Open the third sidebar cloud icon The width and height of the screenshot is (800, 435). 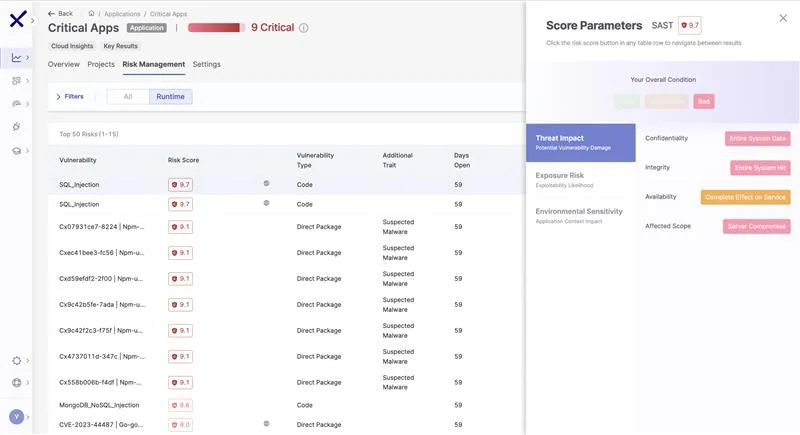pos(16,104)
